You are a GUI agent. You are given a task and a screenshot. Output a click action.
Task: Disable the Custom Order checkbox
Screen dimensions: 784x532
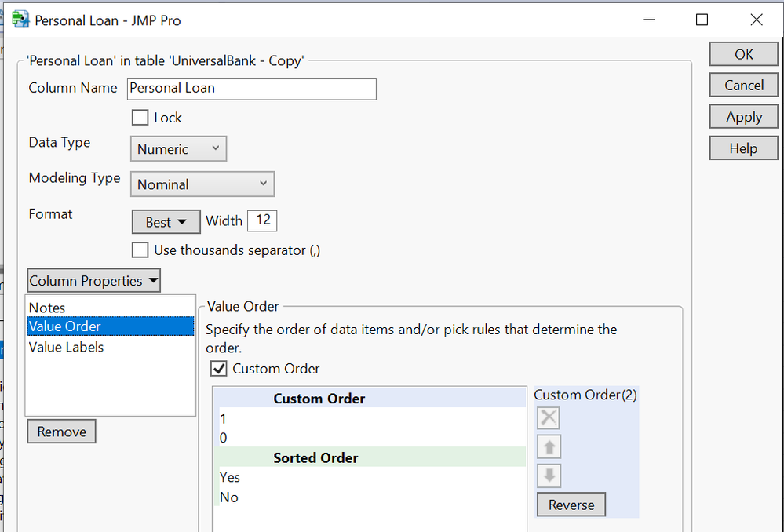pyautogui.click(x=218, y=368)
